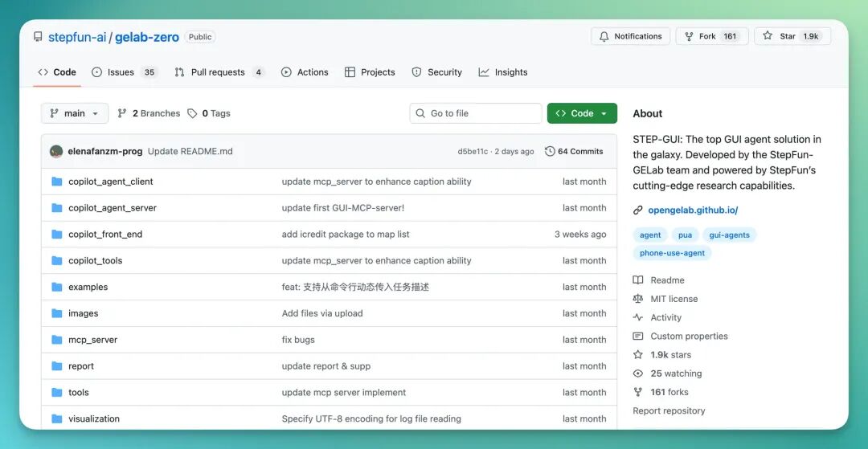Click the Star button label

pyautogui.click(x=788, y=36)
